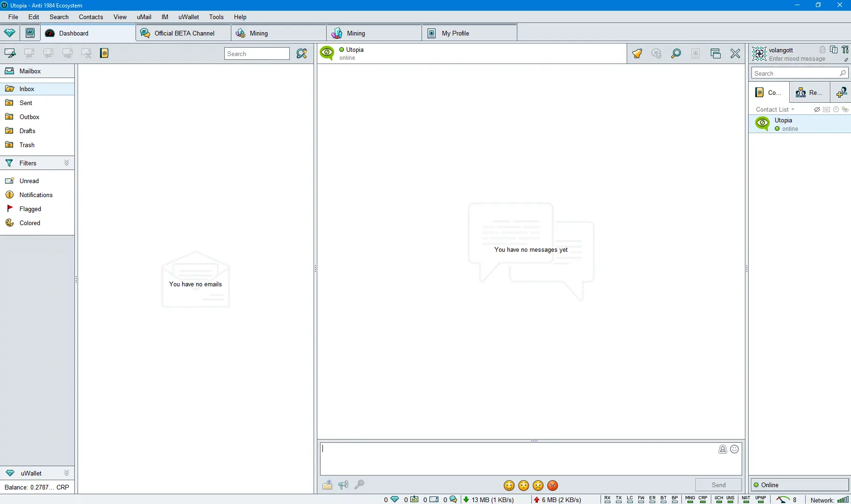Click the disabled Reply mail icon
The height and width of the screenshot is (504, 851).
[x=29, y=53]
